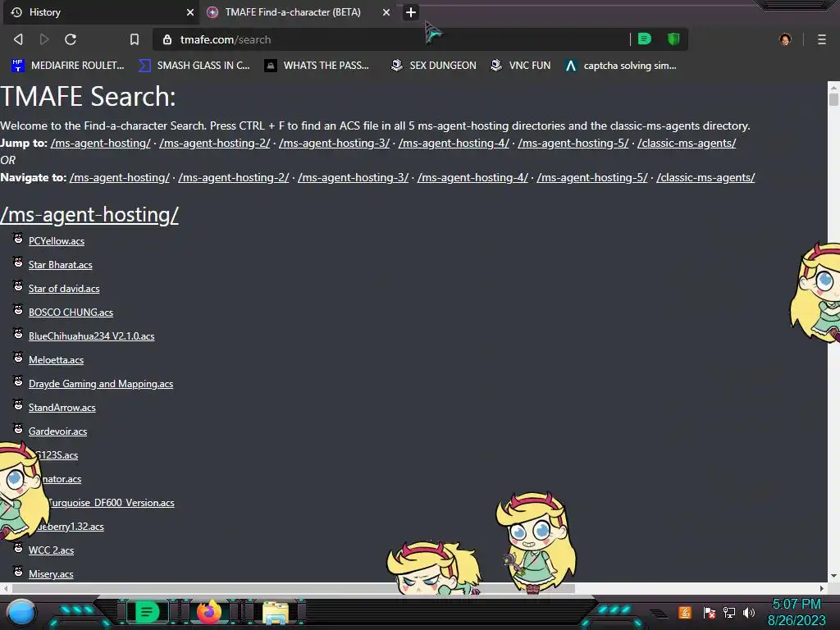Image resolution: width=840 pixels, height=630 pixels.
Task: Open BlueChihuahua234 V2.1.0.acs link
Action: pyautogui.click(x=92, y=336)
